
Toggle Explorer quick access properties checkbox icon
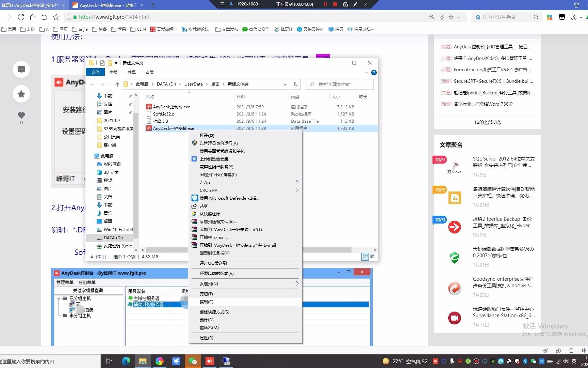(x=102, y=63)
